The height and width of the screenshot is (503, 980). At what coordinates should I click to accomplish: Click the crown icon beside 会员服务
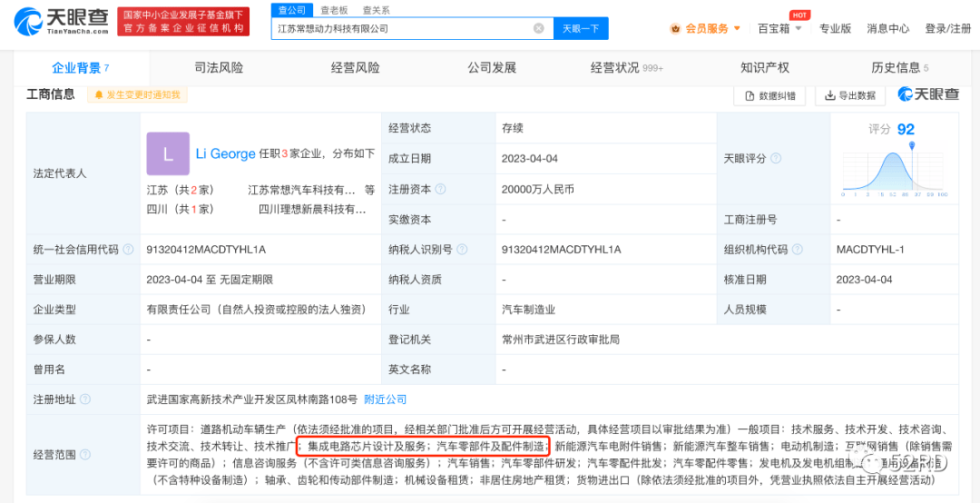675,28
